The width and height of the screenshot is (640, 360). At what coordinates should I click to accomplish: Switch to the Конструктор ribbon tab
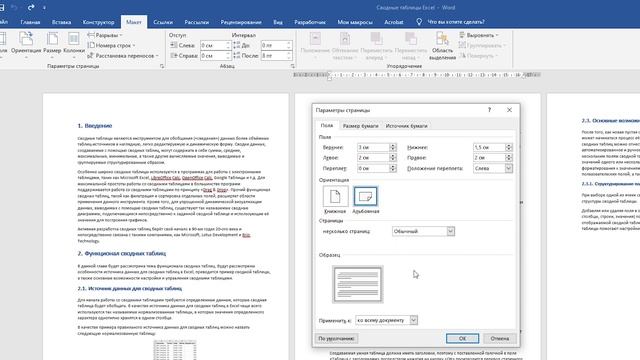(x=98, y=22)
